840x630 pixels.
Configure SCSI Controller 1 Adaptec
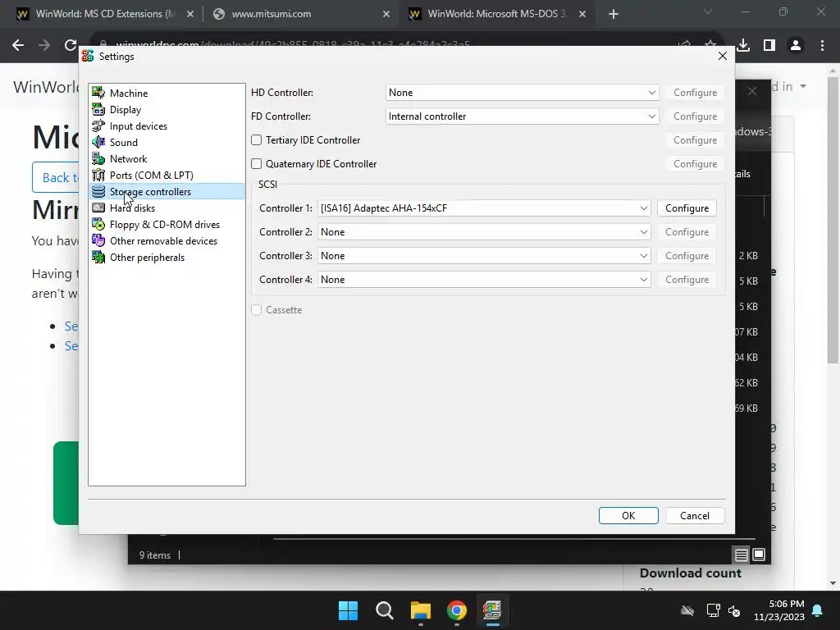click(x=687, y=208)
